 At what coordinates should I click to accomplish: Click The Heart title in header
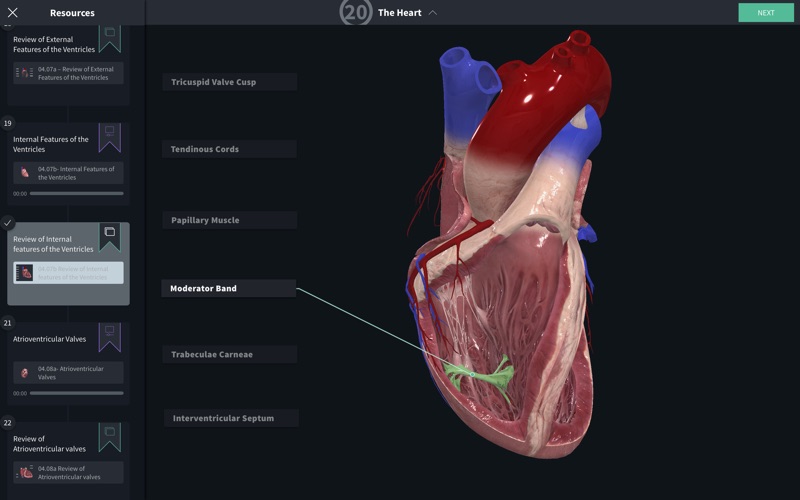tap(399, 13)
